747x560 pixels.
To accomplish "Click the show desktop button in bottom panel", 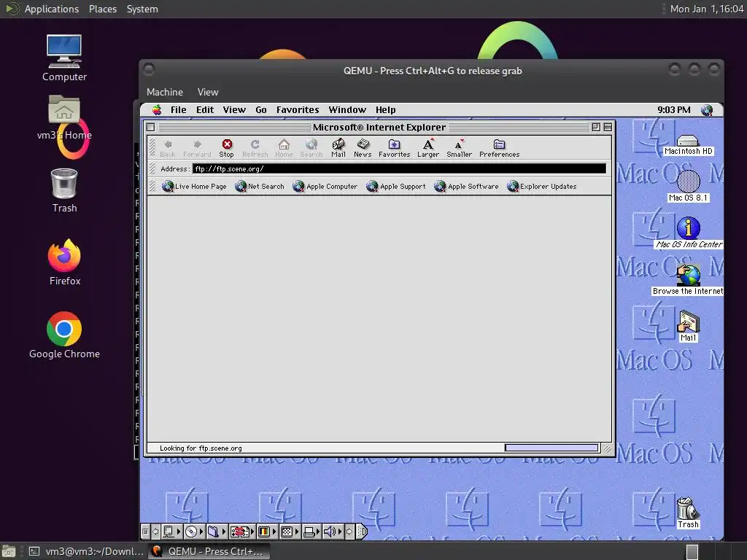I will click(9, 551).
